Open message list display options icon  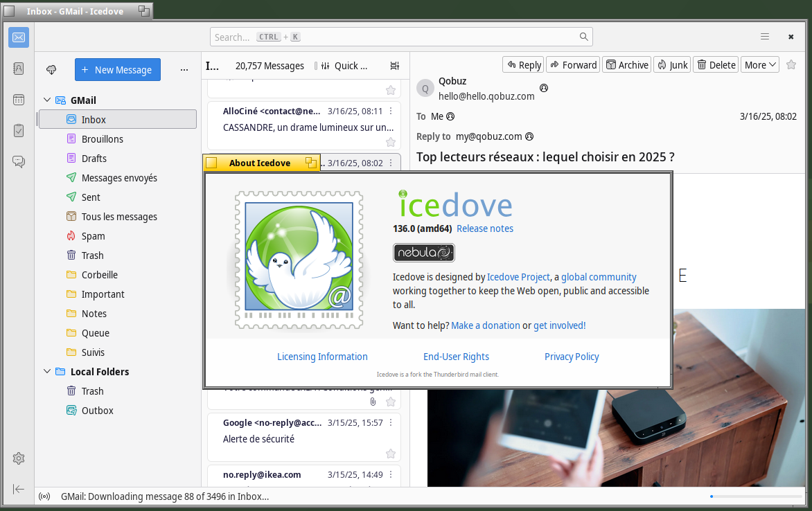coord(395,66)
